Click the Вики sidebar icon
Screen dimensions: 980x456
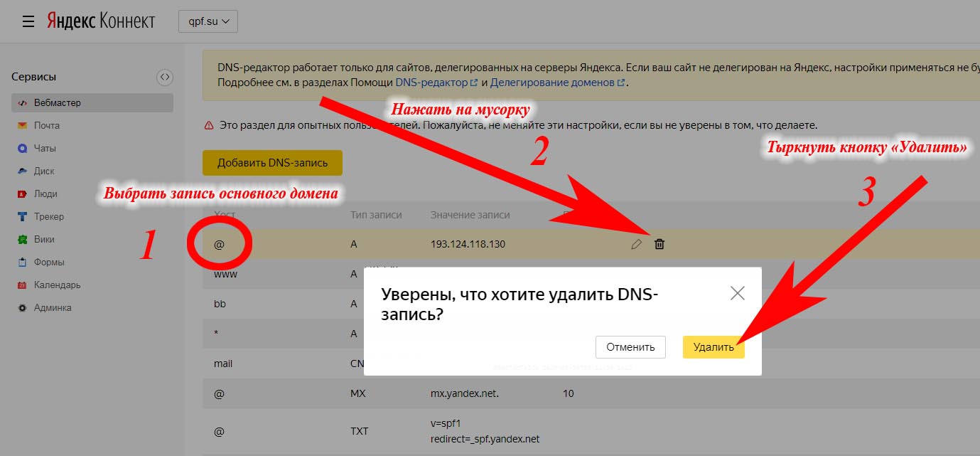[22, 239]
